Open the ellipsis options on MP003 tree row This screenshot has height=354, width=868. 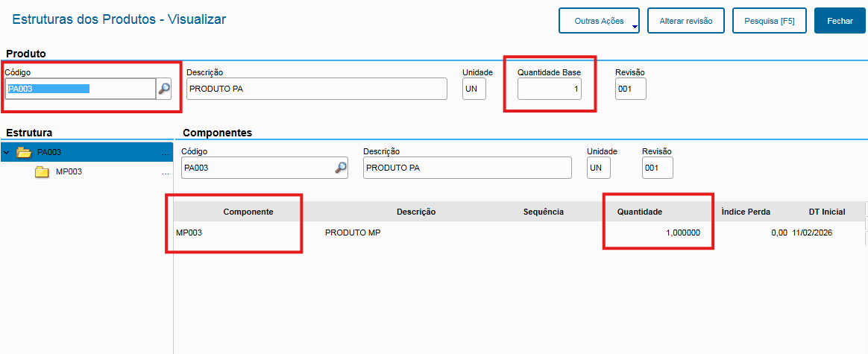[165, 173]
